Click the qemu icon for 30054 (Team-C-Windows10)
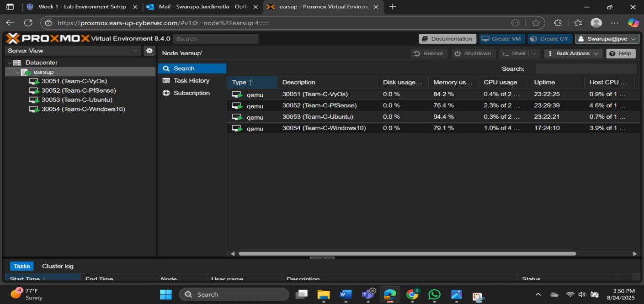 [236, 128]
